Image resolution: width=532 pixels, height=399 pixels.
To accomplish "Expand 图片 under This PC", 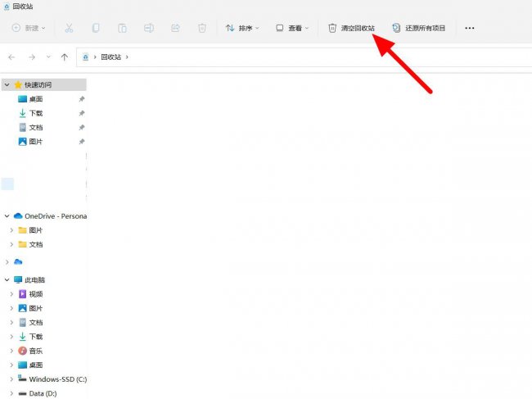I will pyautogui.click(x=11, y=308).
